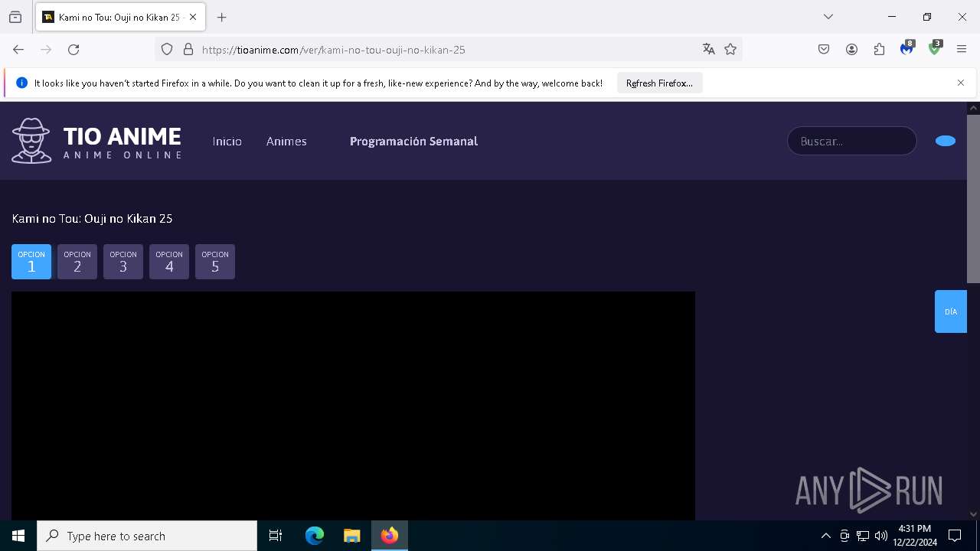Select Opcion 1 video server

pyautogui.click(x=31, y=262)
